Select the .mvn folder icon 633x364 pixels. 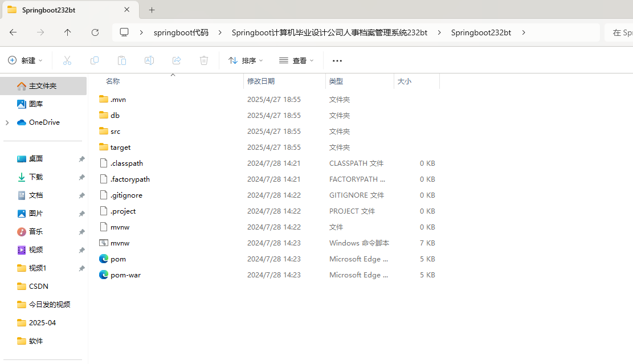[x=104, y=99]
